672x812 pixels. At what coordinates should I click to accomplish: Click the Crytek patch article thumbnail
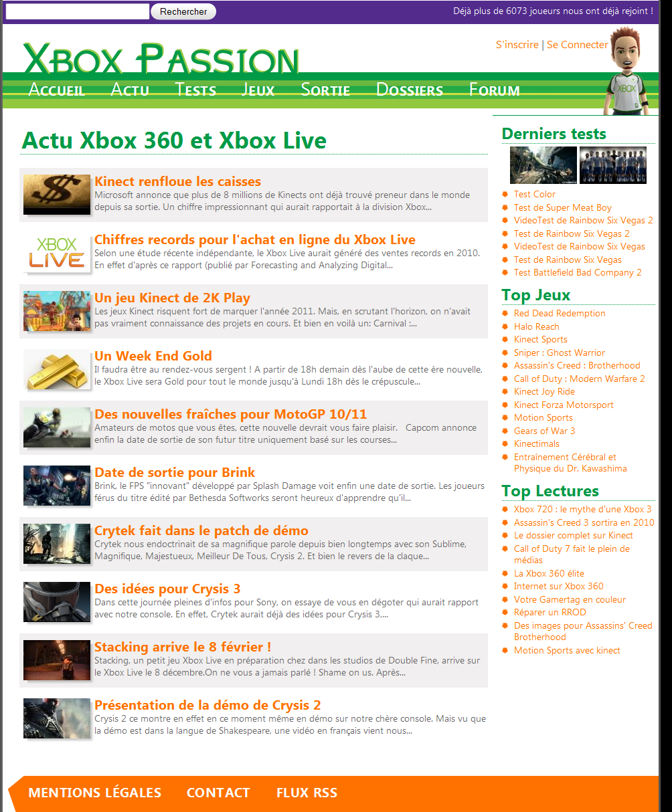coord(57,544)
